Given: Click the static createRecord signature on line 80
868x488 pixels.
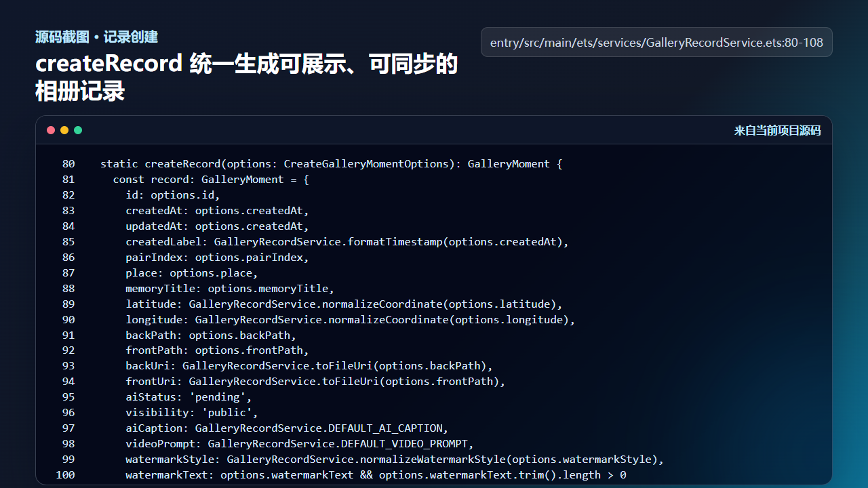Looking at the screenshot, I should point(332,164).
